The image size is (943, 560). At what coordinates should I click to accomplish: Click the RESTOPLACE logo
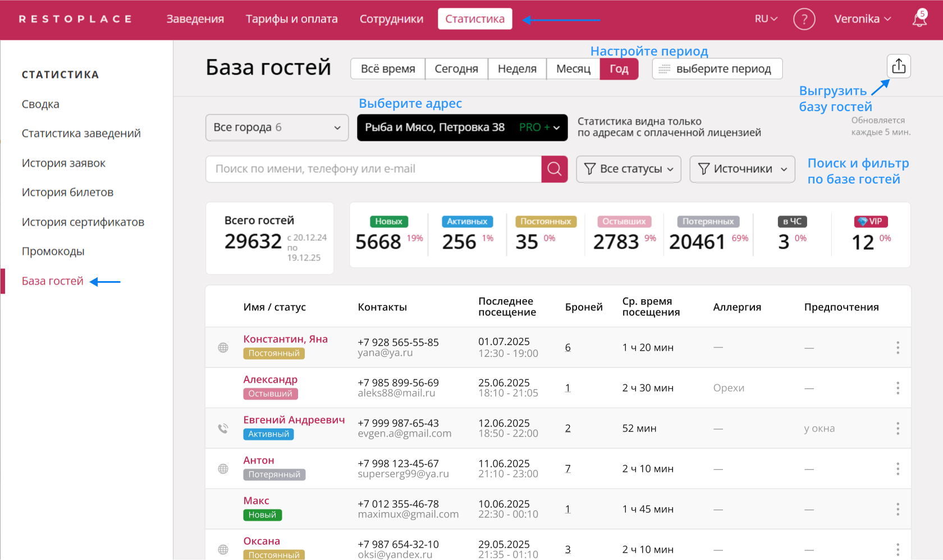pyautogui.click(x=76, y=19)
